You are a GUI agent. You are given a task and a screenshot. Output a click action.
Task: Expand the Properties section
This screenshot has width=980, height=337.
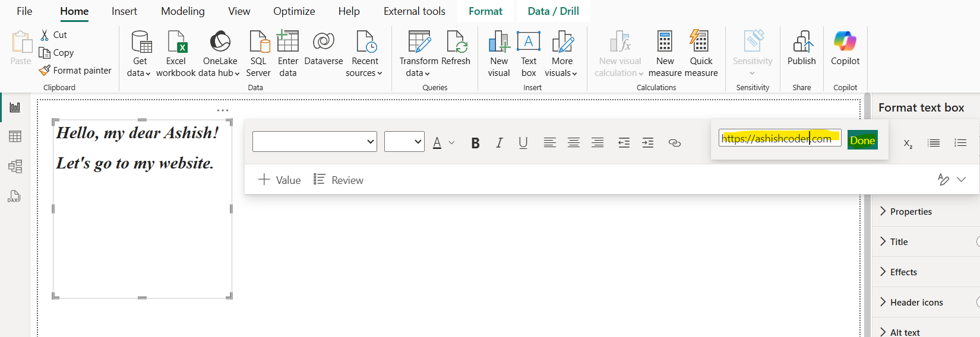[x=911, y=212]
